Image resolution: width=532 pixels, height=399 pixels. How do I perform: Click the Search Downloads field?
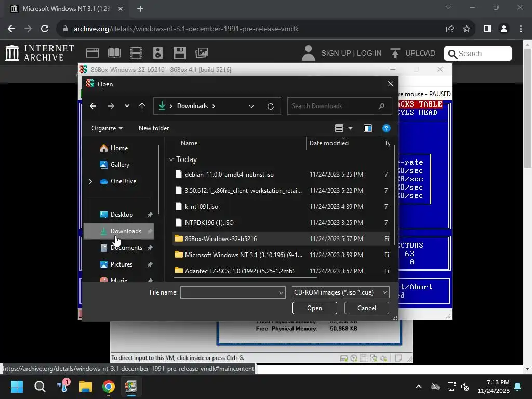coord(339,106)
